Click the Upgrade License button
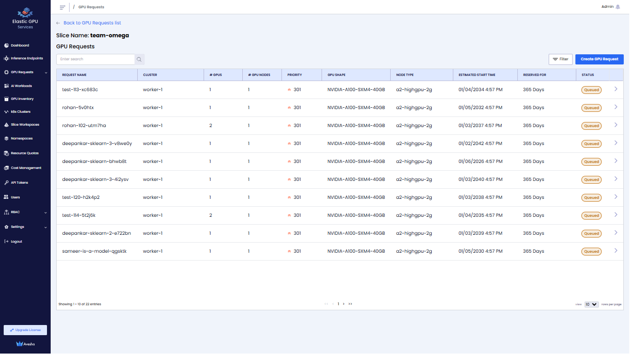644x360 pixels. (25, 330)
